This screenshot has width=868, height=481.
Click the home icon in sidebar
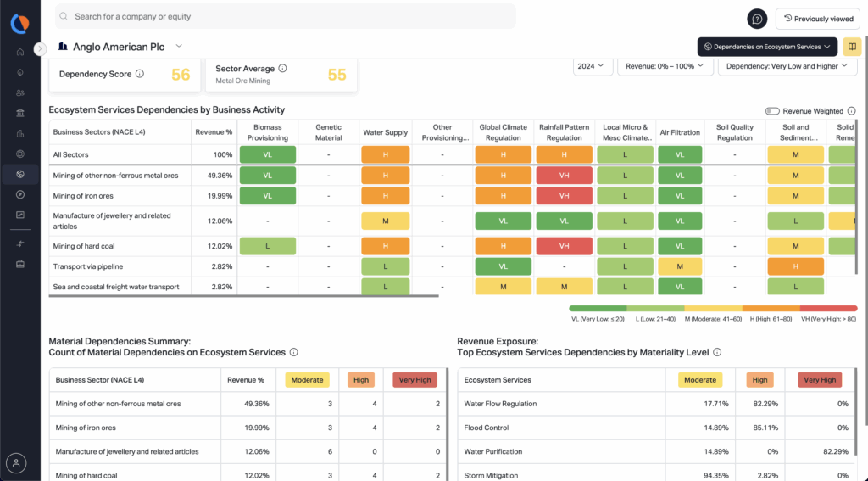click(x=19, y=52)
